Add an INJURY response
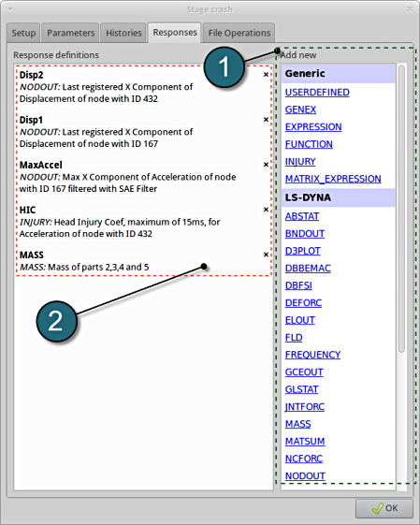 point(300,162)
